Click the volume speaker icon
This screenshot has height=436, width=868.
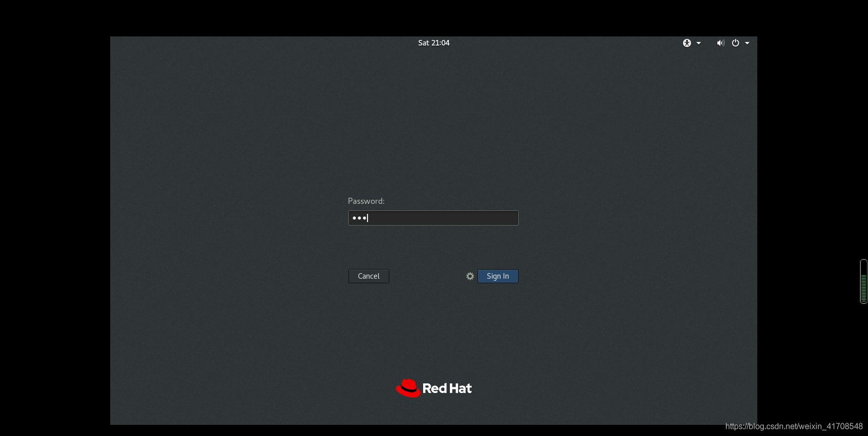(720, 43)
